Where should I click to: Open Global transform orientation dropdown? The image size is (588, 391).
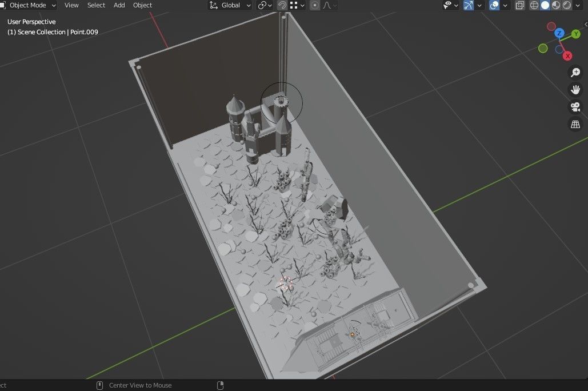[230, 5]
